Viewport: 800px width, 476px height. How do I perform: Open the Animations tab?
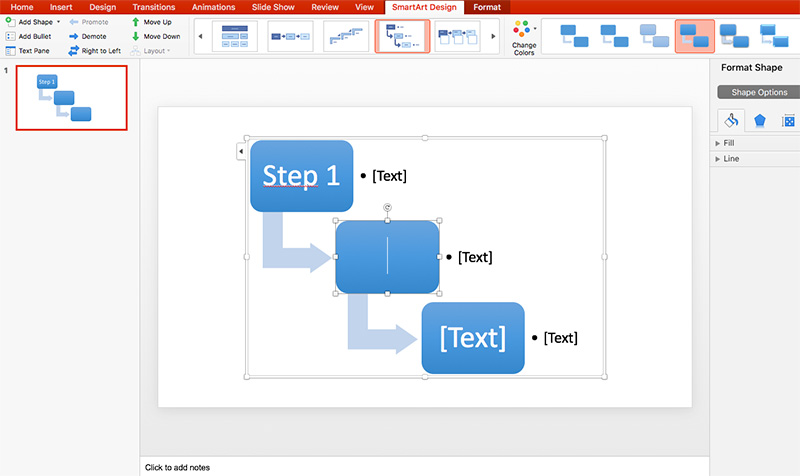213,7
